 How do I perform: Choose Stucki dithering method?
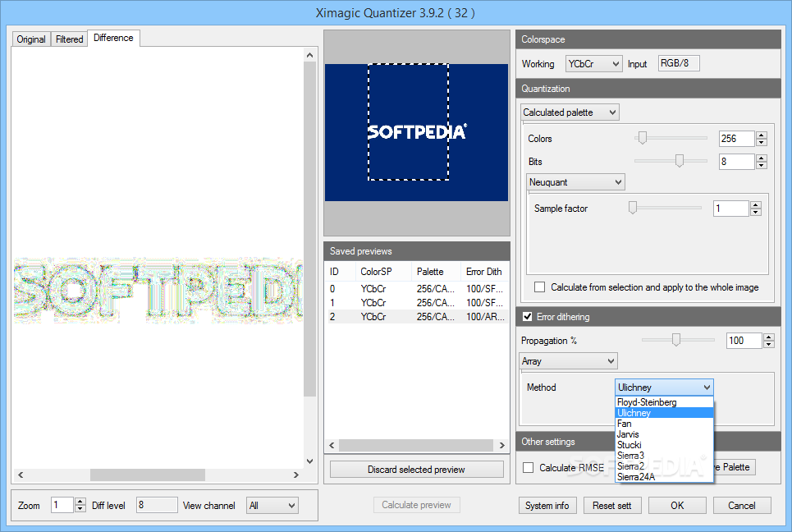tap(664, 445)
